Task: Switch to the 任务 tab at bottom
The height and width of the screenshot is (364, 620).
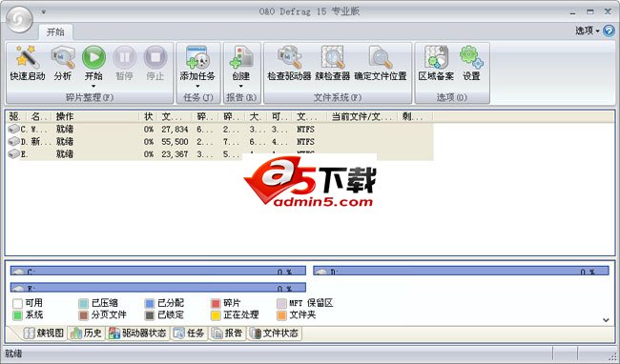Action: (x=190, y=333)
